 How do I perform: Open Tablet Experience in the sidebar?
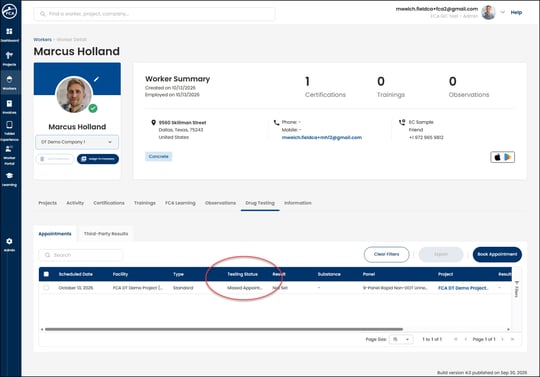tap(9, 130)
